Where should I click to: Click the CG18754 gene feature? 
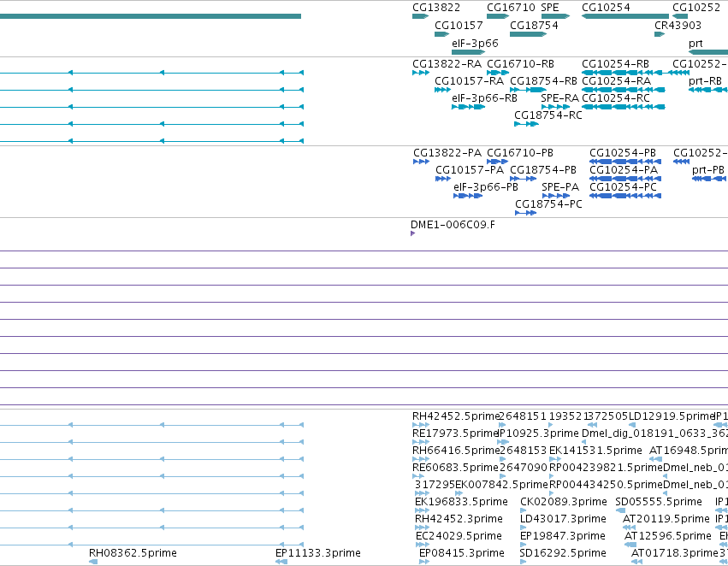point(528,34)
